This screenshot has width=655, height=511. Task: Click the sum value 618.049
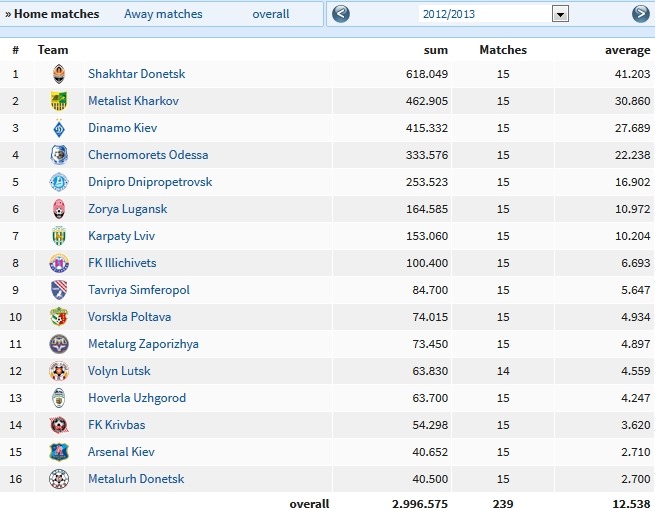tap(427, 74)
